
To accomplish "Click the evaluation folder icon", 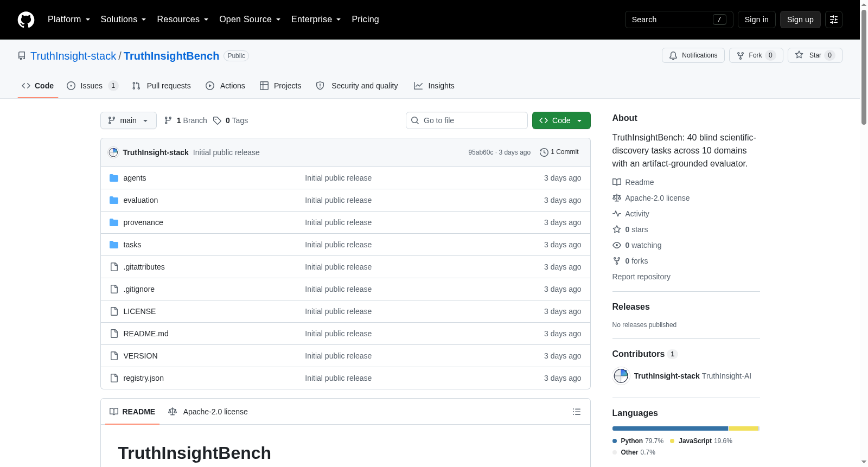I will pos(114,200).
